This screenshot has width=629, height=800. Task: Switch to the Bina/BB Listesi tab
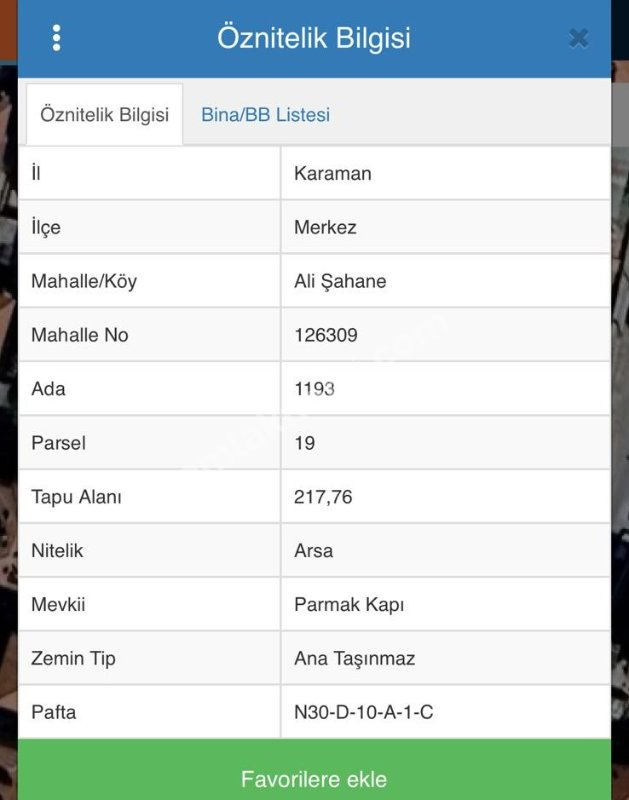265,115
